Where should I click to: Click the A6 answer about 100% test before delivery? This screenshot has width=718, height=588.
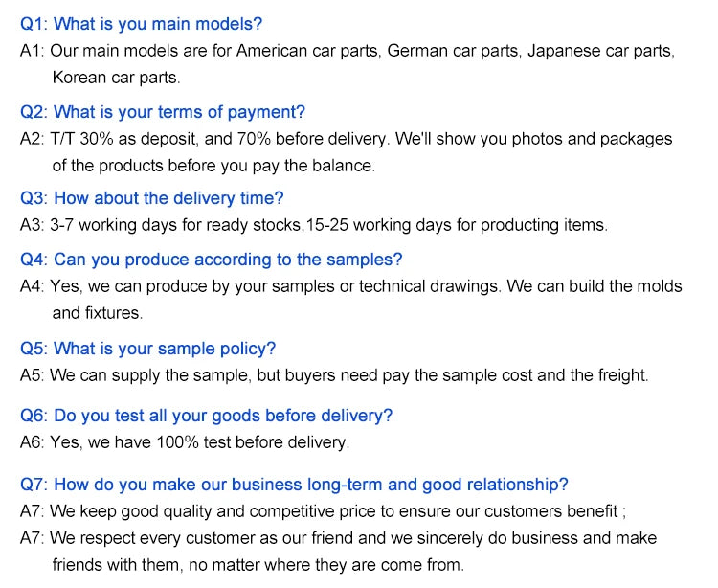tap(185, 442)
